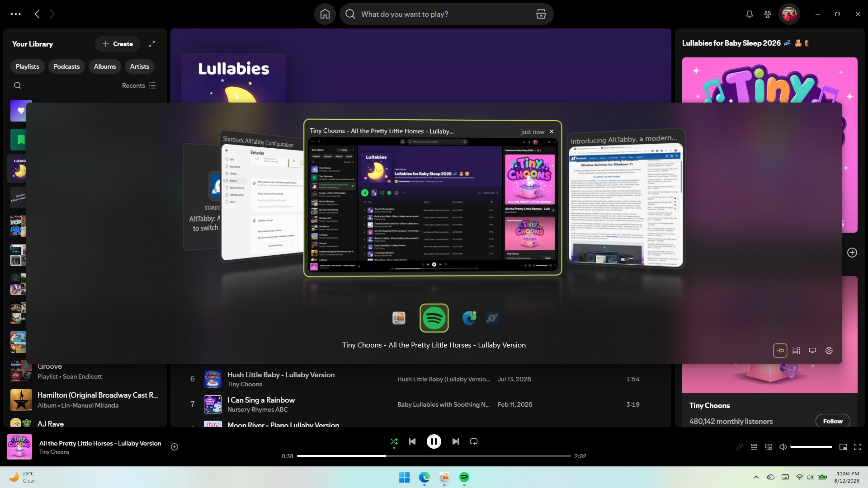868x488 pixels.
Task: Open Tiny Choons in the artist card
Action: (x=709, y=405)
